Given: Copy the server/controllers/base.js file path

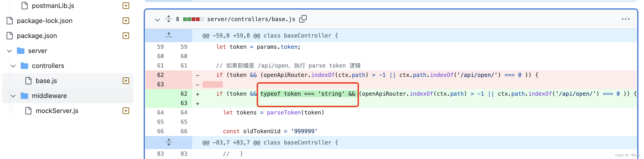Looking at the screenshot, I should 303,19.
